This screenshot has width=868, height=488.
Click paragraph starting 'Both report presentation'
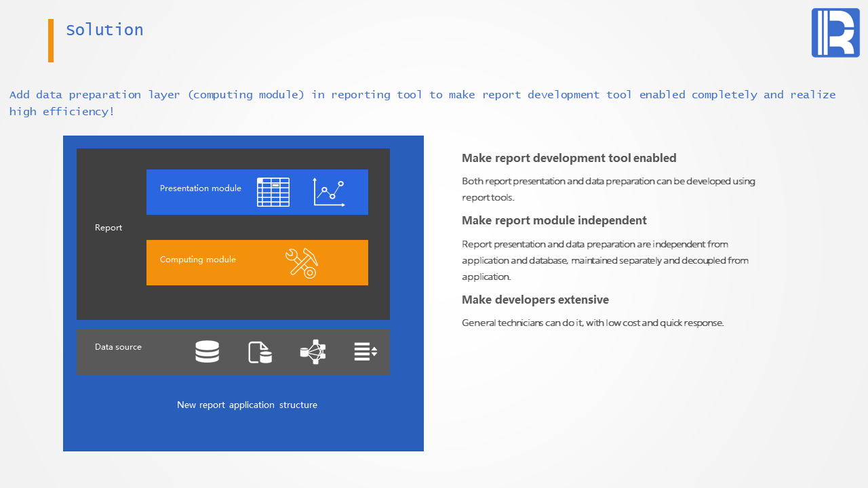click(x=608, y=189)
